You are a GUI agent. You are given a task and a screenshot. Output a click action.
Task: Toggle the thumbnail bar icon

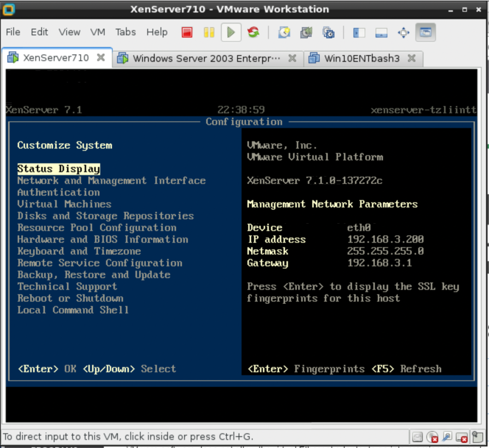pos(381,32)
